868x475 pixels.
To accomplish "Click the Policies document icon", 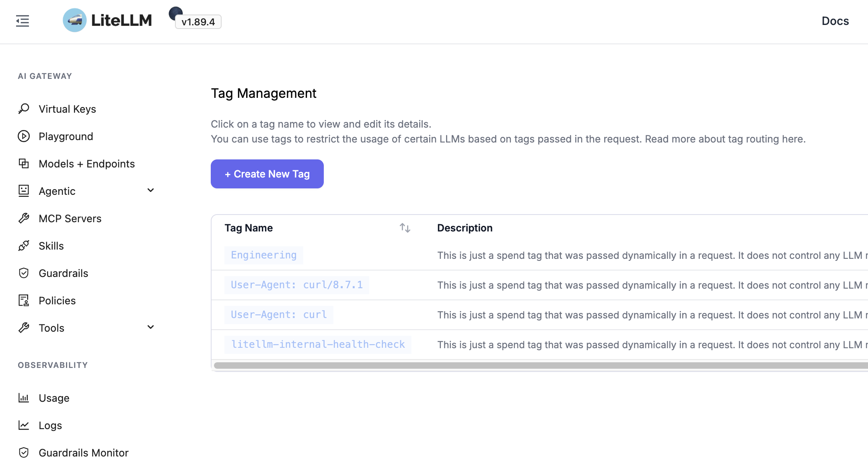I will [x=24, y=300].
